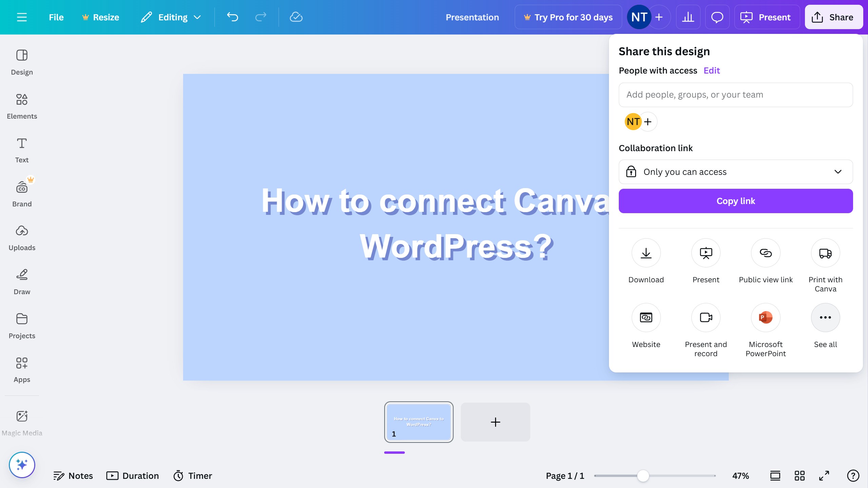Screen dimensions: 868x488
Task: Toggle the page thumbnails strip
Action: (775, 476)
